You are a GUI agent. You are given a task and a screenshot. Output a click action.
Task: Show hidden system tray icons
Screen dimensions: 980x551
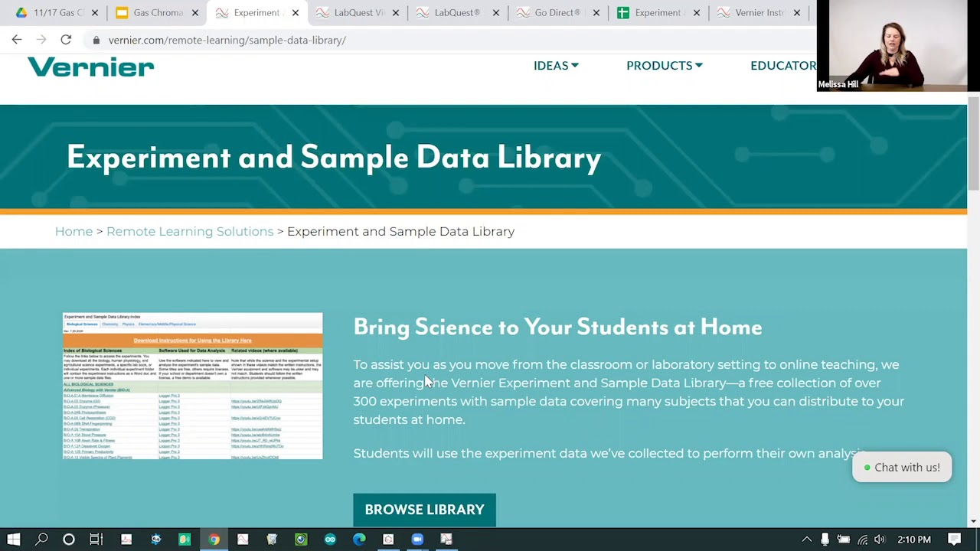[x=806, y=540]
